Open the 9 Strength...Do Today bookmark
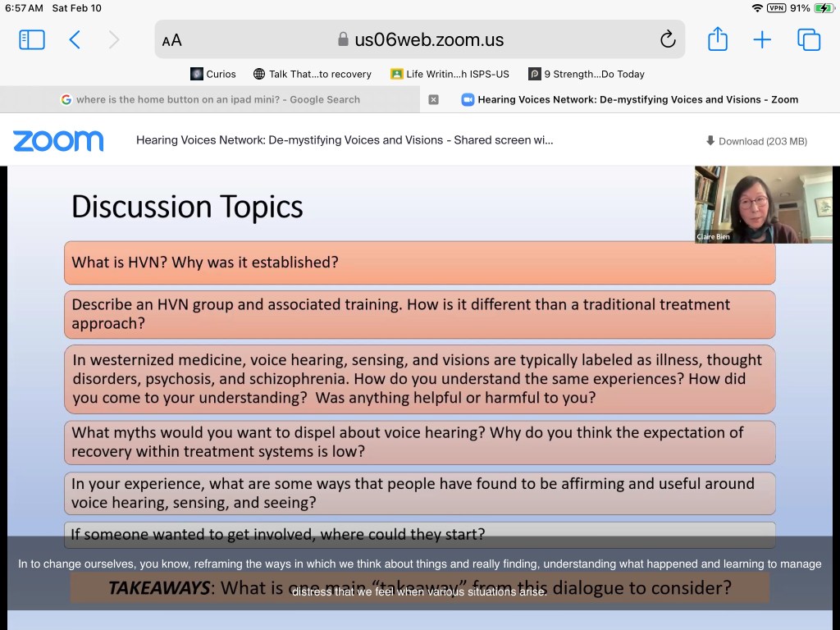Viewport: 840px width, 630px height. point(587,74)
